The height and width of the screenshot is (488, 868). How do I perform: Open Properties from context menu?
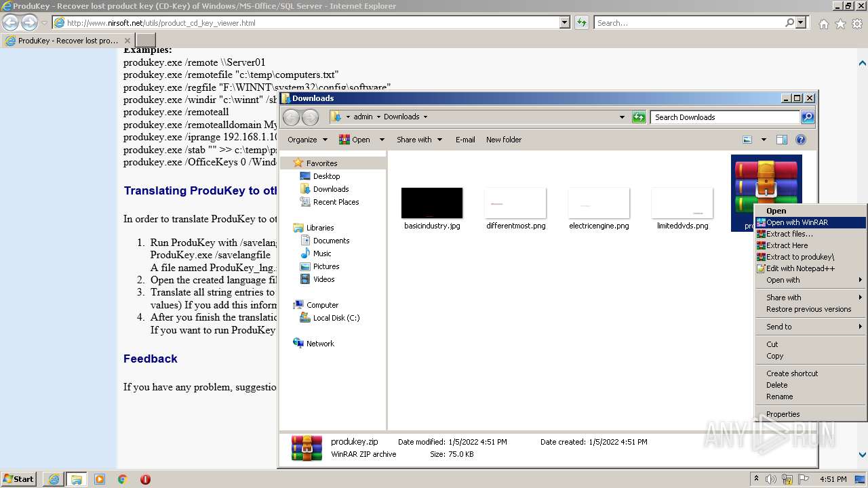pos(811,414)
